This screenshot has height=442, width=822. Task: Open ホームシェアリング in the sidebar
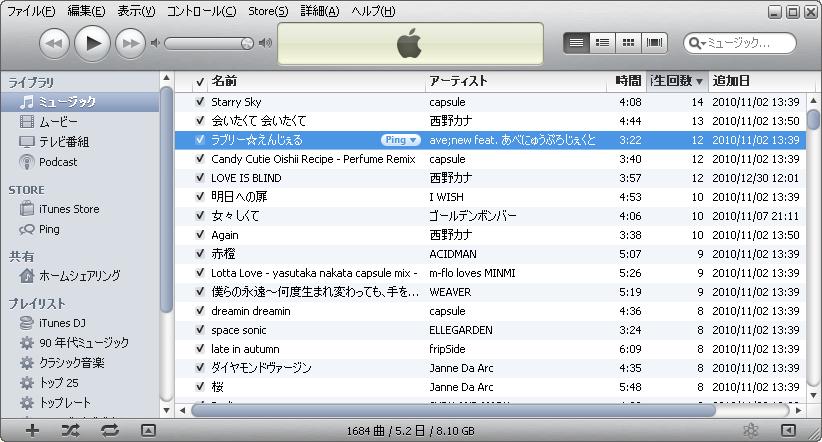click(x=70, y=275)
